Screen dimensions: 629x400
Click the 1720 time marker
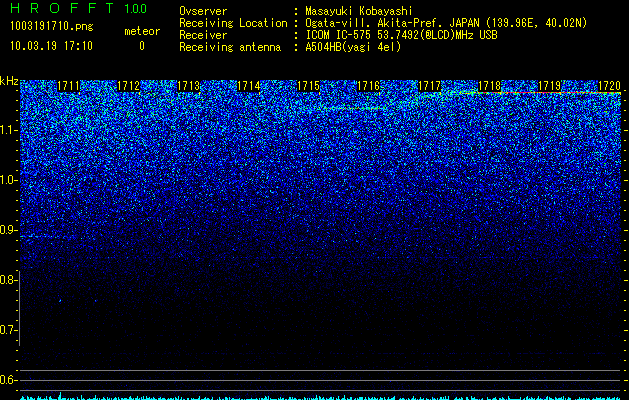click(x=609, y=86)
